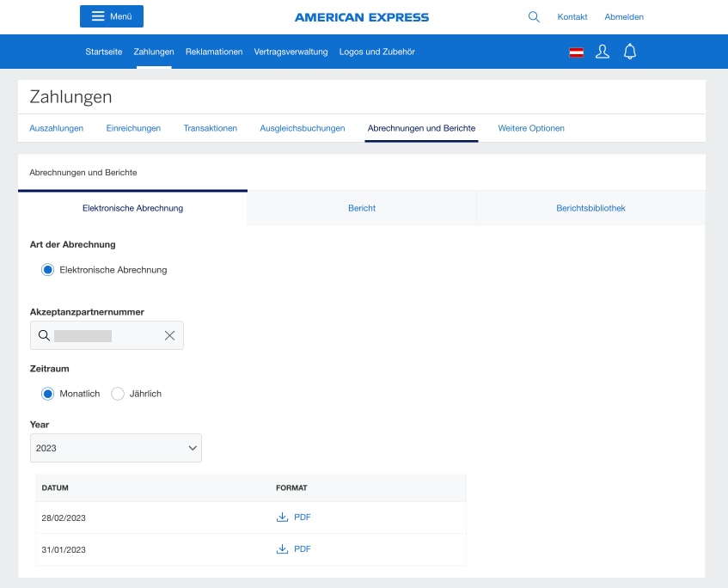Viewport: 728px width, 588px height.
Task: Go to the Transaktionen tab
Action: 209,127
